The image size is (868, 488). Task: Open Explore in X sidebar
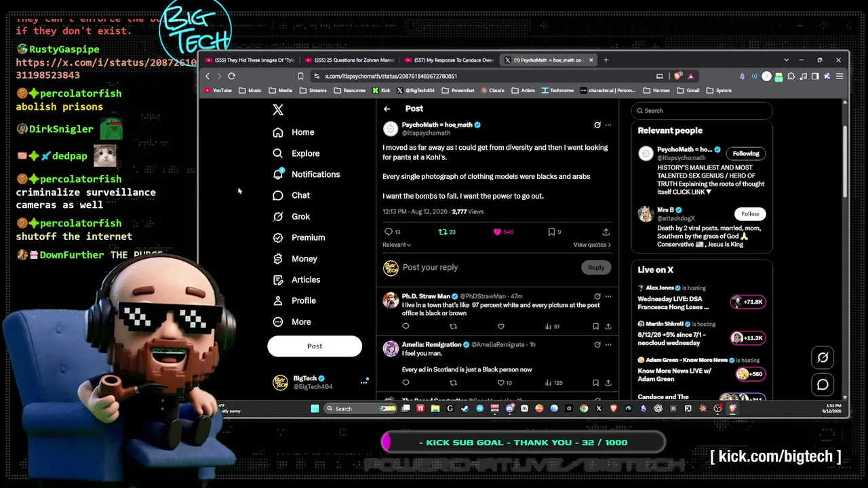pos(296,153)
